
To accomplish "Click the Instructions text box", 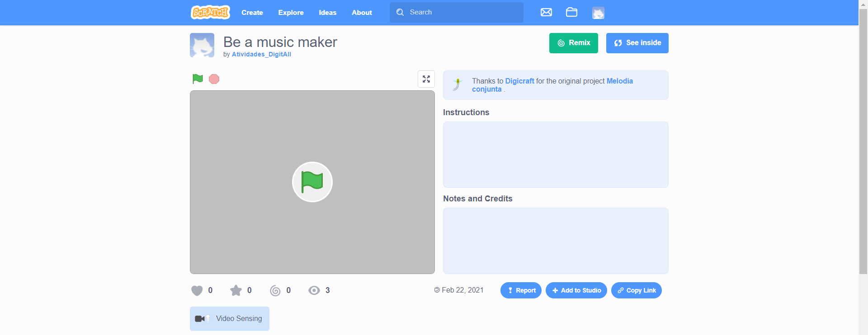I will pos(556,154).
